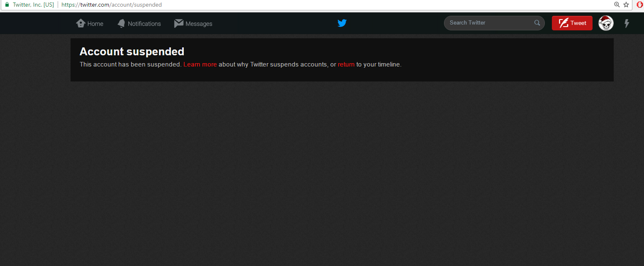This screenshot has height=266, width=644.
Task: Click the Home house icon
Action: pos(80,23)
